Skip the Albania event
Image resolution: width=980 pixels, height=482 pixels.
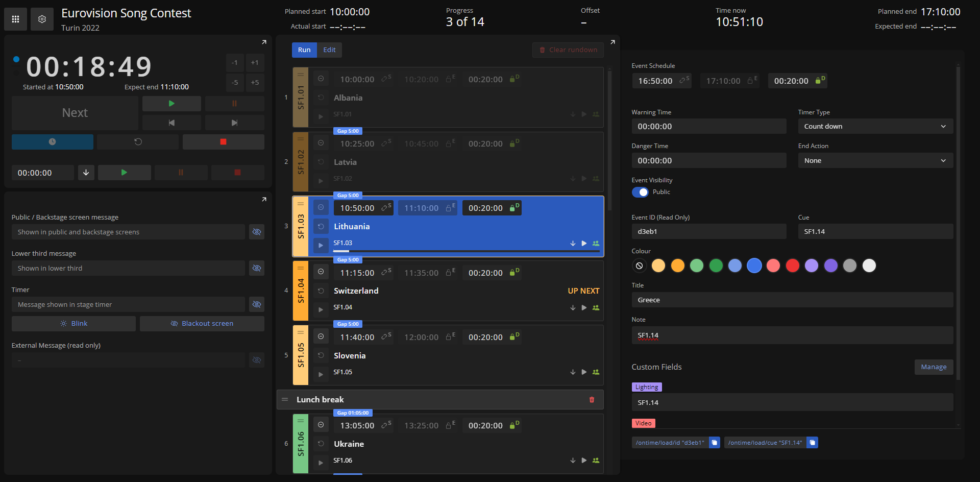[321, 79]
